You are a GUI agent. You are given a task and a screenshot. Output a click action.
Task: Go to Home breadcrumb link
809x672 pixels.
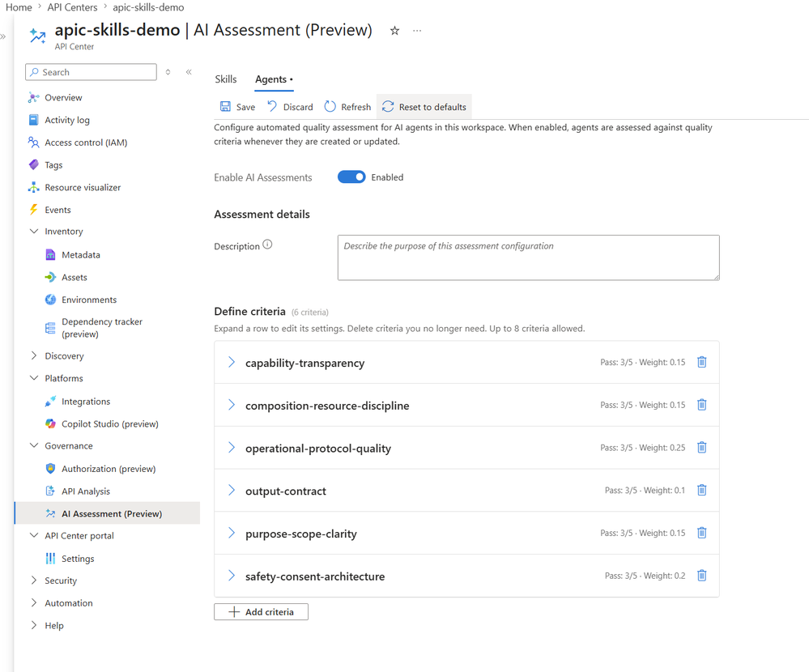(19, 7)
